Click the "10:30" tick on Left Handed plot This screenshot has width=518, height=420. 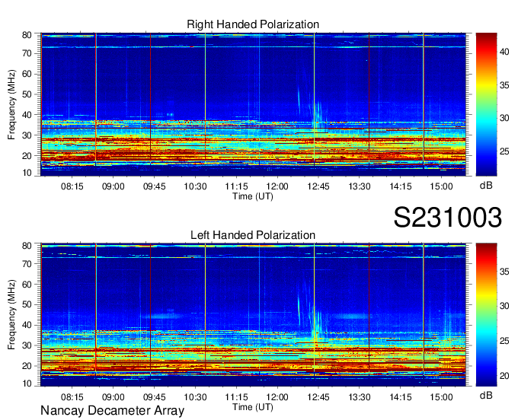pos(195,397)
